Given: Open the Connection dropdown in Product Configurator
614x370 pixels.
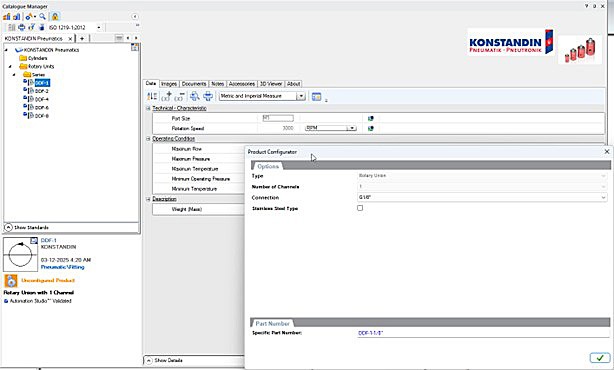Looking at the screenshot, I should 482,197.
